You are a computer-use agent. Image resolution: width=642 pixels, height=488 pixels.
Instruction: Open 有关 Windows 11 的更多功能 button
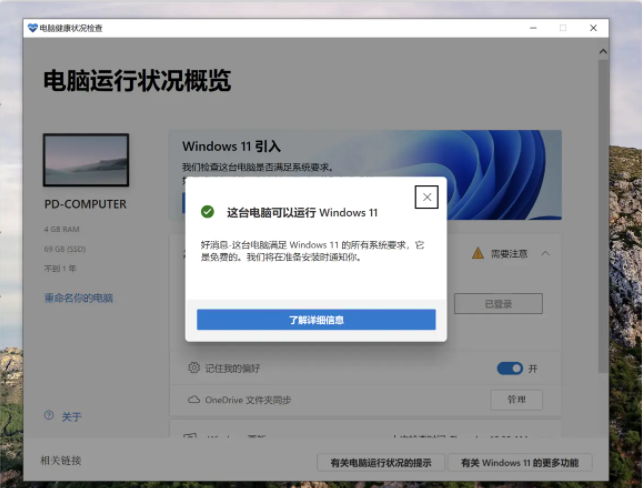(520, 463)
